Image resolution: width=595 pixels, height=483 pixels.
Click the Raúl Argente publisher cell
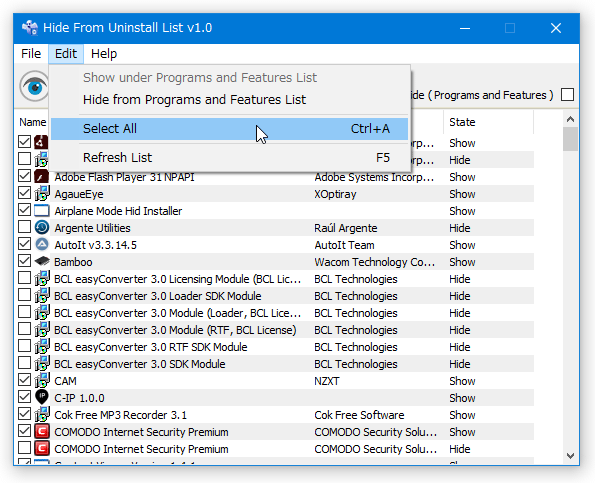[346, 228]
